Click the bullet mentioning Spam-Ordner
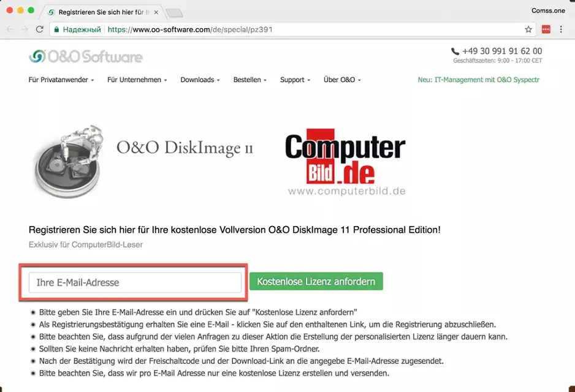575x392 pixels. coord(180,349)
